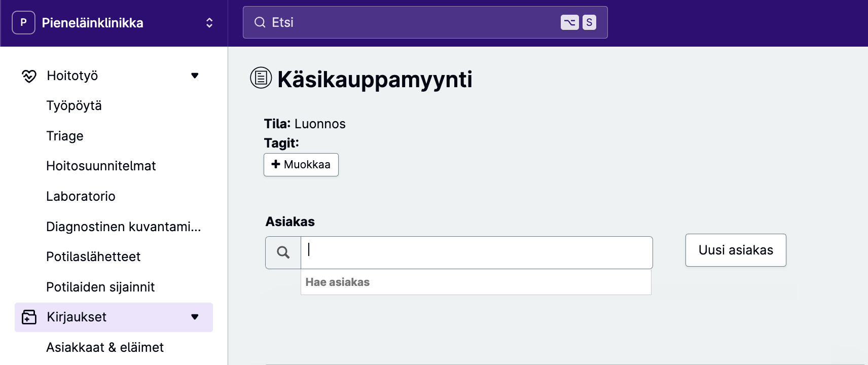Screen dimensions: 868x365
Task: Select the Kirjaukset menu label
Action: [77, 317]
